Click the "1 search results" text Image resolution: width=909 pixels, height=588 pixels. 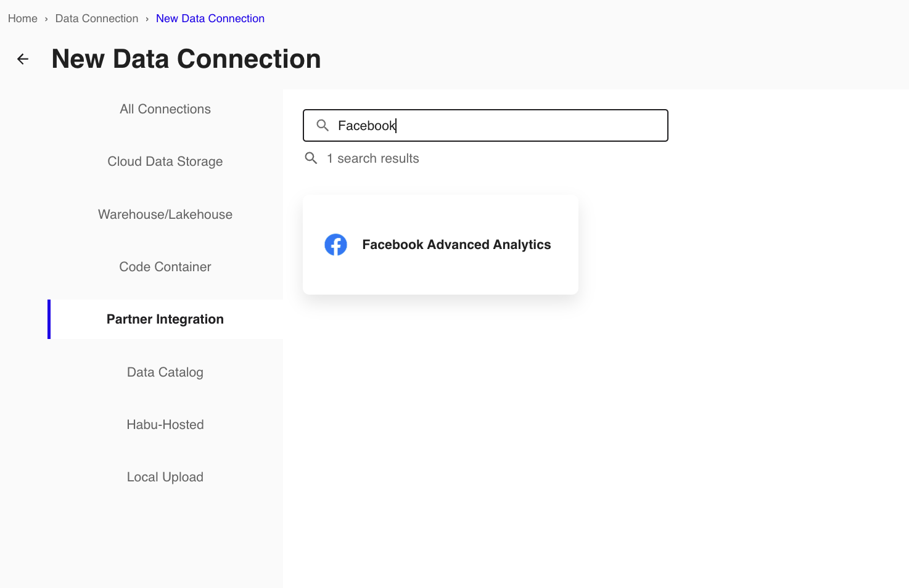pos(373,158)
